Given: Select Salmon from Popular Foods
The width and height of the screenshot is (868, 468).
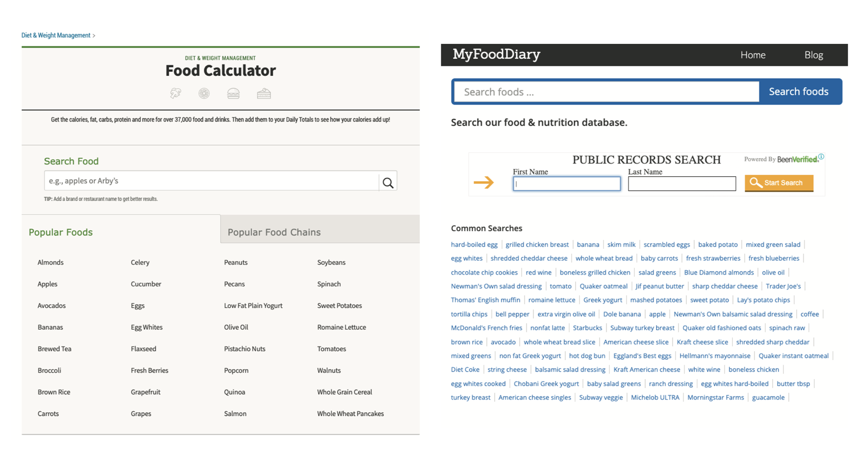Looking at the screenshot, I should 235,414.
